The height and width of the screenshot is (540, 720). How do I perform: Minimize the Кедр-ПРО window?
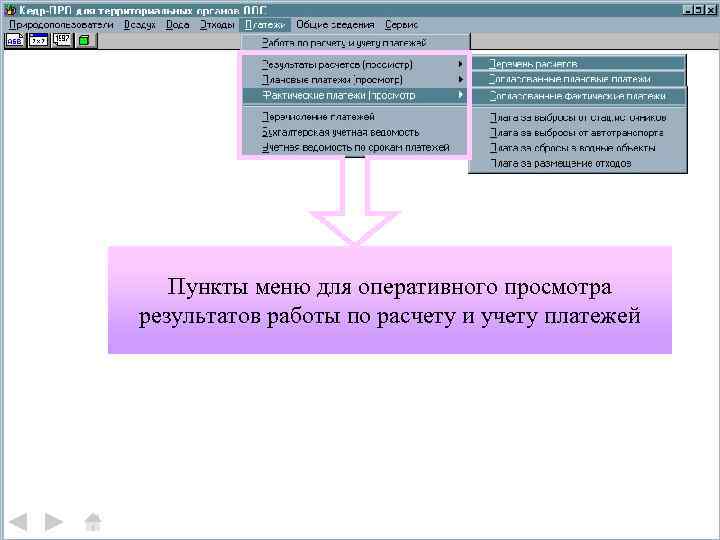(687, 9)
